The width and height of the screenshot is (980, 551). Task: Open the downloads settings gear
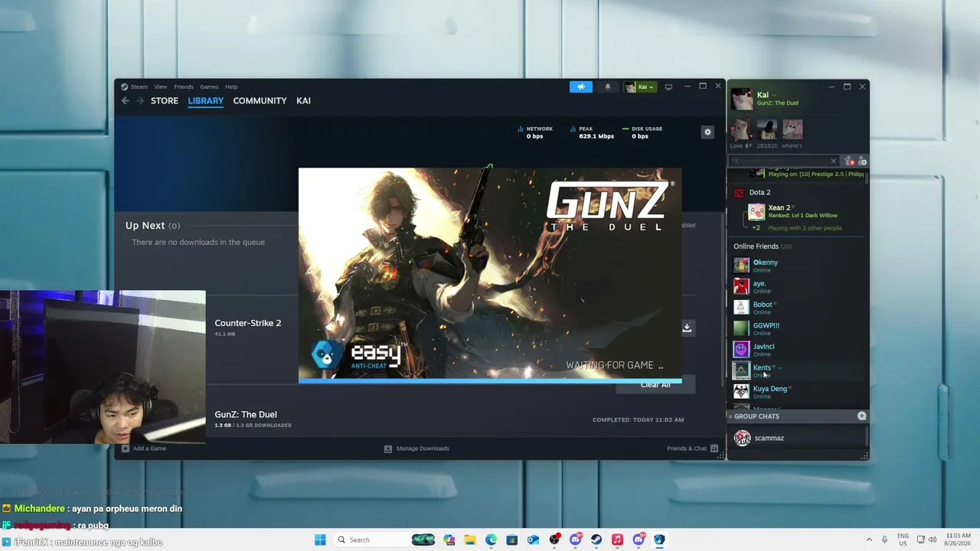point(707,132)
